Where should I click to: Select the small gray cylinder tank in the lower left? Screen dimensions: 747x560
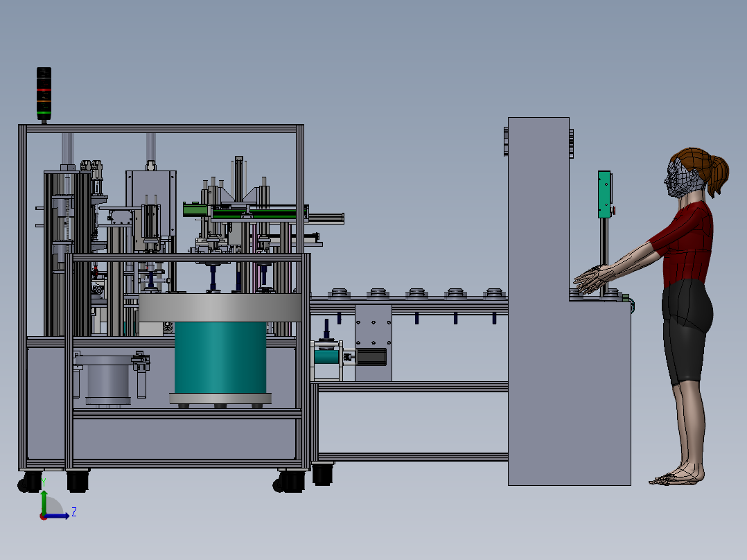(x=108, y=379)
